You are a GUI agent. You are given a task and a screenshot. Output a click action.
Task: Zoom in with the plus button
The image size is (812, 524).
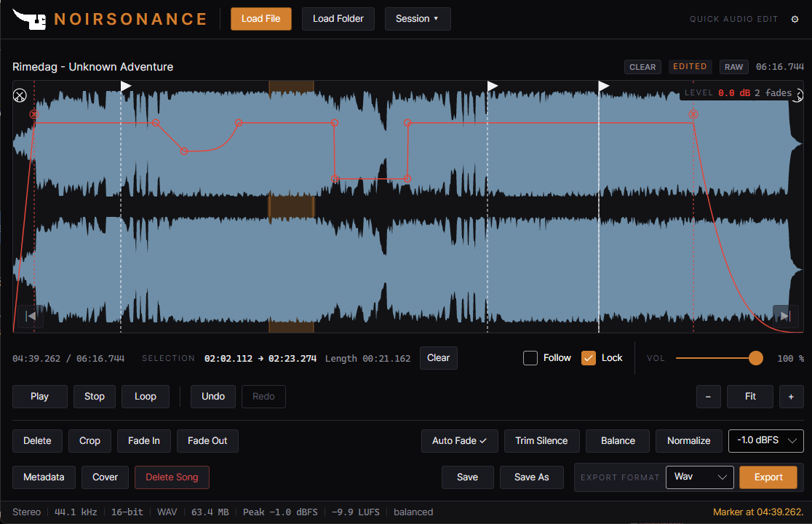[x=792, y=397]
